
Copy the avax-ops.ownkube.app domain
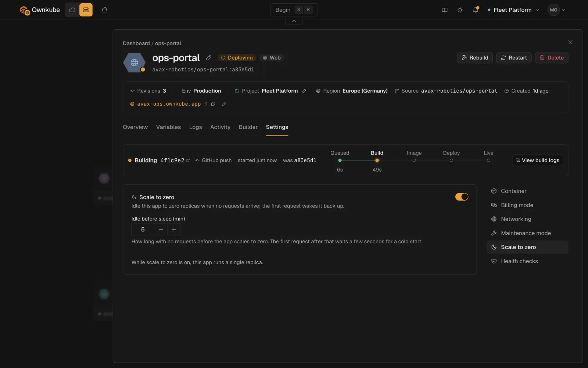213,104
